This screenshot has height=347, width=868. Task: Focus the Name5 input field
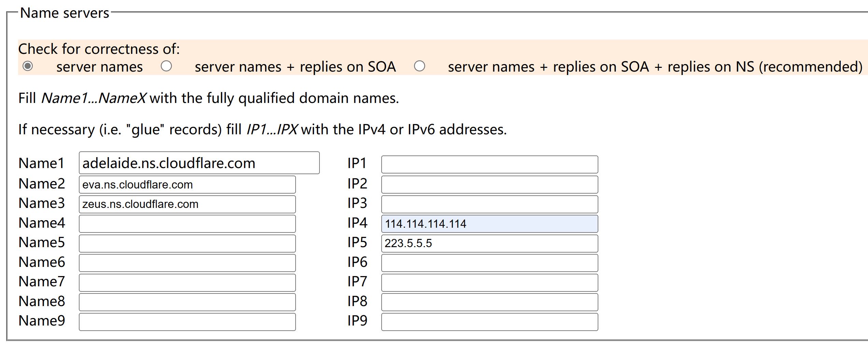[187, 243]
